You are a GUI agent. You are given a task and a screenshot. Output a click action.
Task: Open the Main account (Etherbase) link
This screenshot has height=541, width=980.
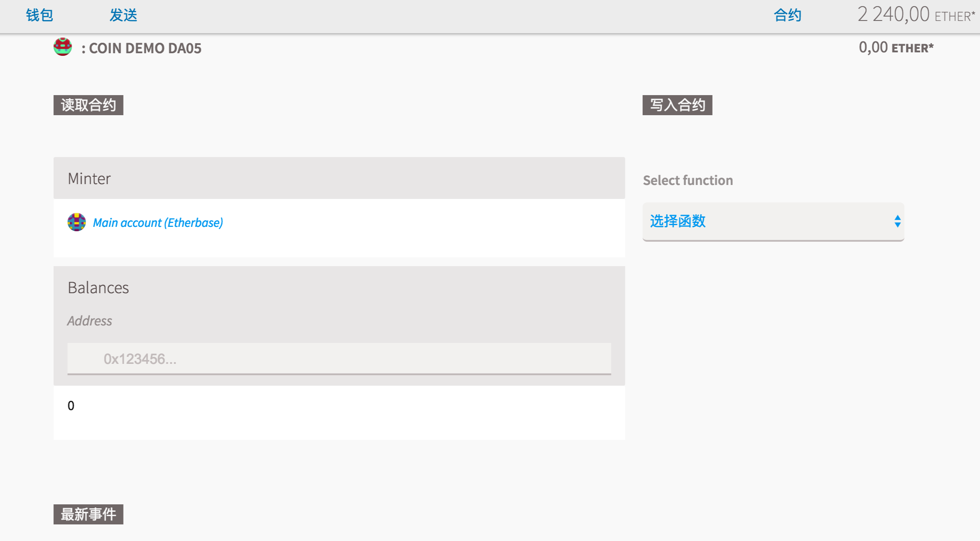[158, 223]
